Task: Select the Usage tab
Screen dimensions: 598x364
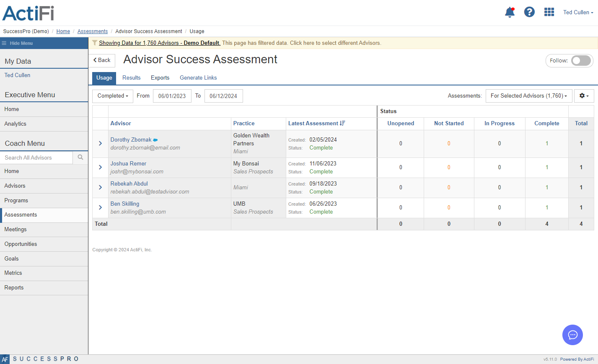Action: (x=104, y=78)
